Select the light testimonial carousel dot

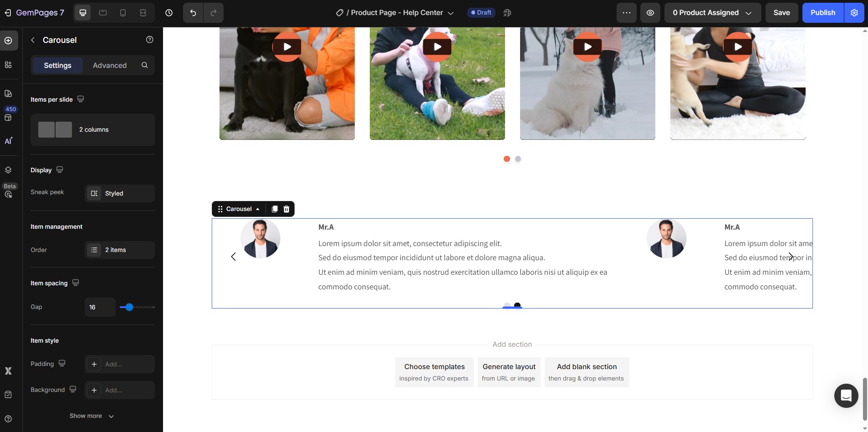[x=507, y=305]
